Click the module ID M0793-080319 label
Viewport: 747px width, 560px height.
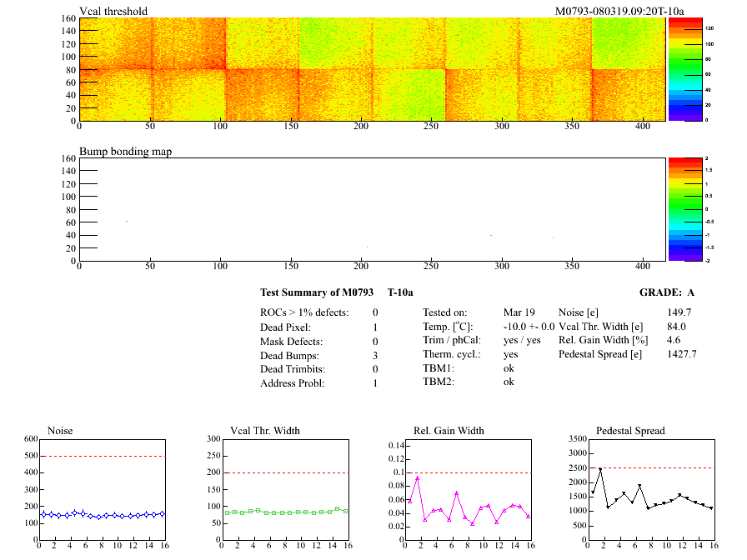(619, 11)
